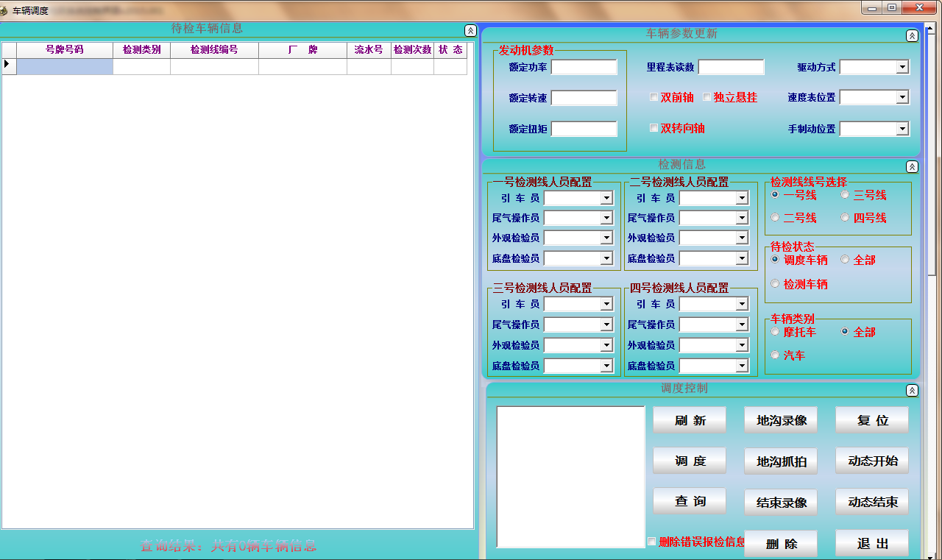942x560 pixels.
Task: Select the 三号线 radio button
Action: pyautogui.click(x=845, y=195)
